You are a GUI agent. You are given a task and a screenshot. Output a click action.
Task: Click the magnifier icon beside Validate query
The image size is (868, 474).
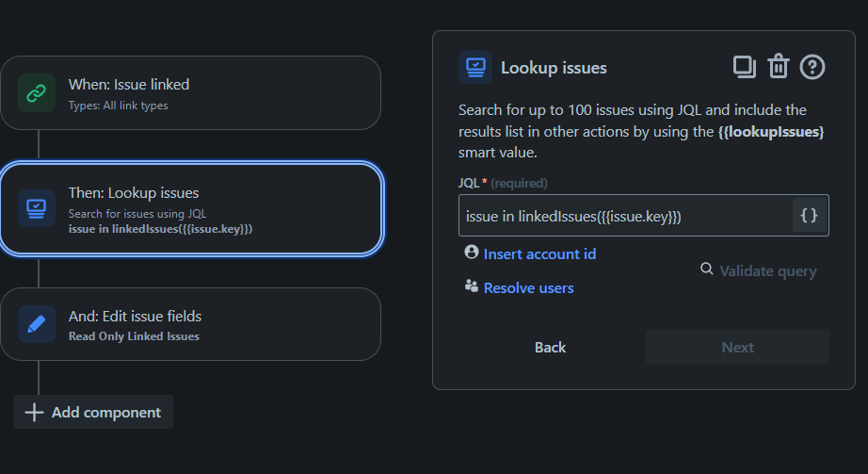pos(707,270)
